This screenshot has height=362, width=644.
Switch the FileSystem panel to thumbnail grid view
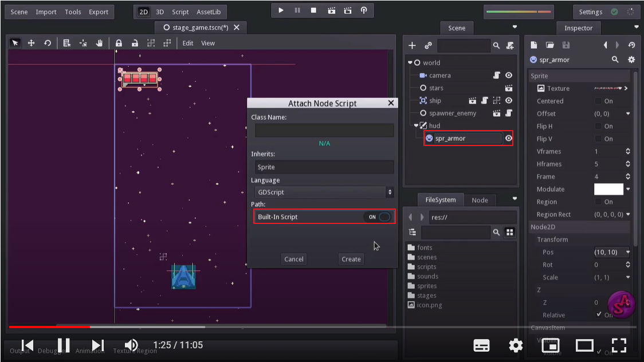tap(510, 233)
